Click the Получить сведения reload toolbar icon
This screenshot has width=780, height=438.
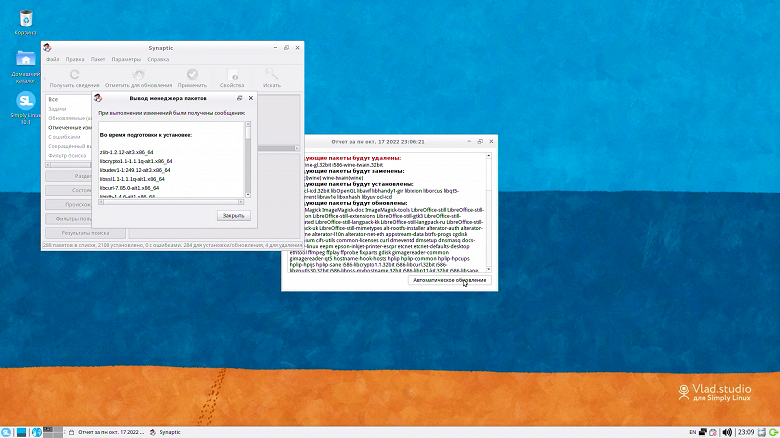tap(75, 75)
